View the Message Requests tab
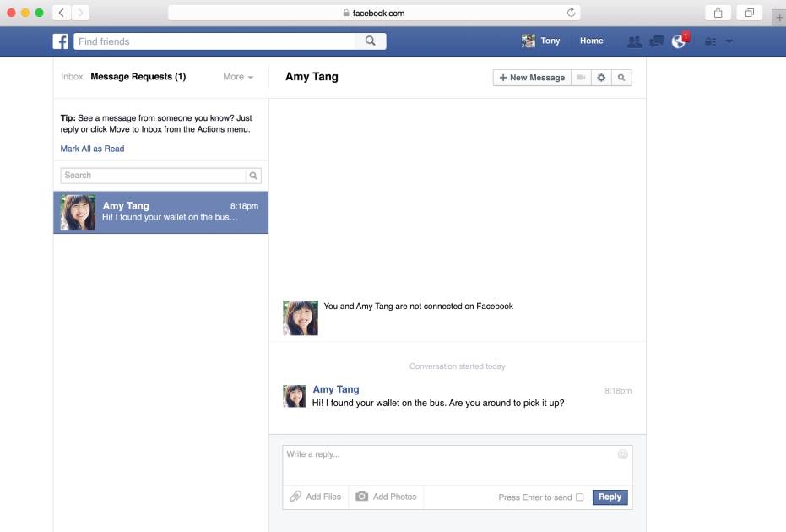786x532 pixels. 139,76
